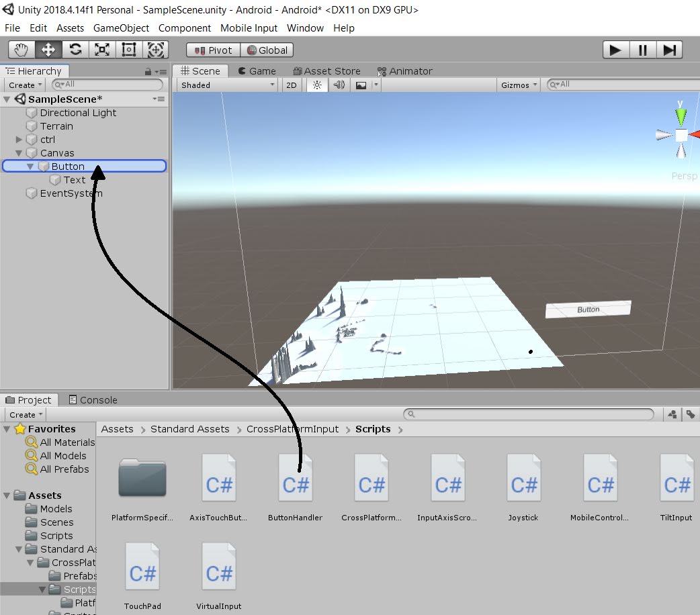700x615 pixels.
Task: Select the Rotate tool
Action: point(75,49)
